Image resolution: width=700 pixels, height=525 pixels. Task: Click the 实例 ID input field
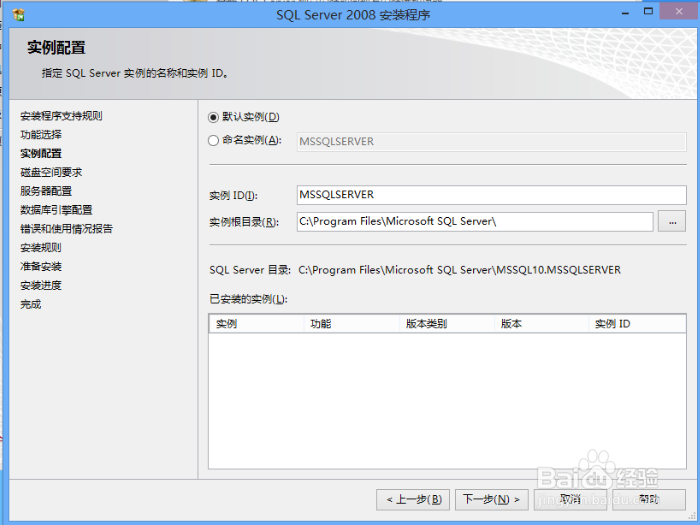point(492,195)
